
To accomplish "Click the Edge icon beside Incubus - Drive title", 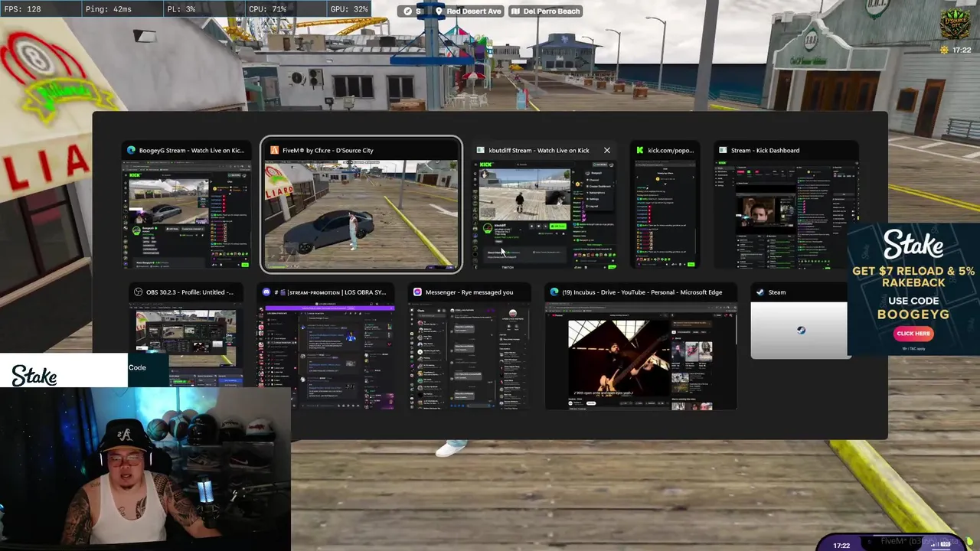I will 554,292.
